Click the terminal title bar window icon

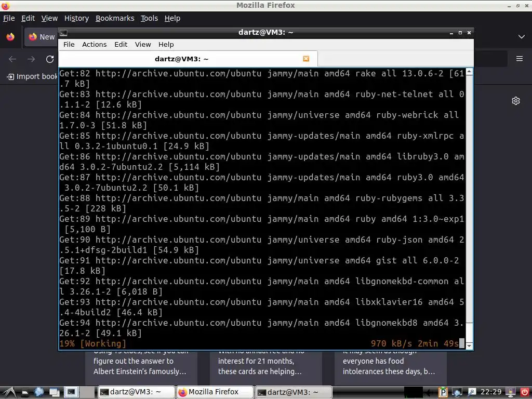point(63,33)
